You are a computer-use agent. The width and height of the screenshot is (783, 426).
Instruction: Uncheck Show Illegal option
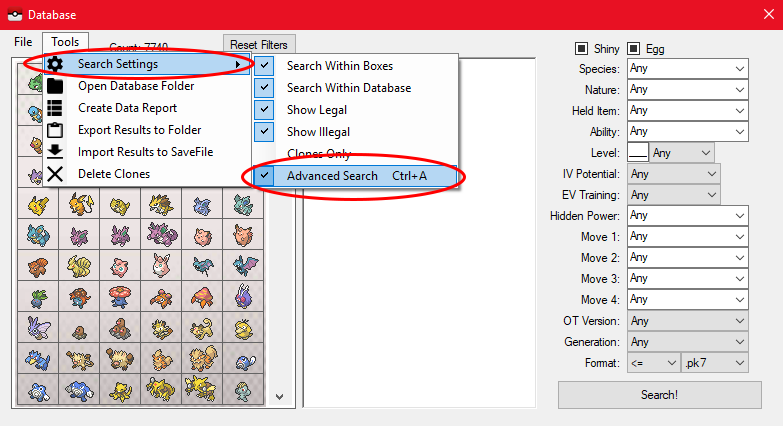click(x=318, y=132)
